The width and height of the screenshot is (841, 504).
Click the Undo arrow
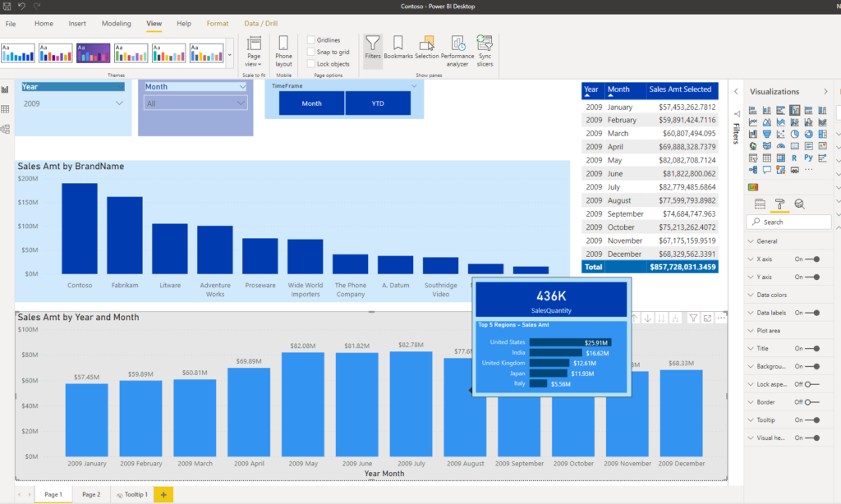coord(21,7)
